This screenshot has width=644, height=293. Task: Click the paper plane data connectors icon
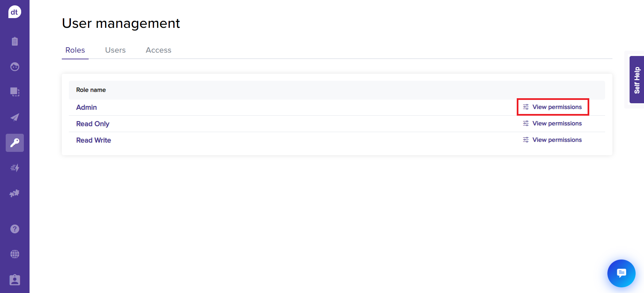pos(14,117)
